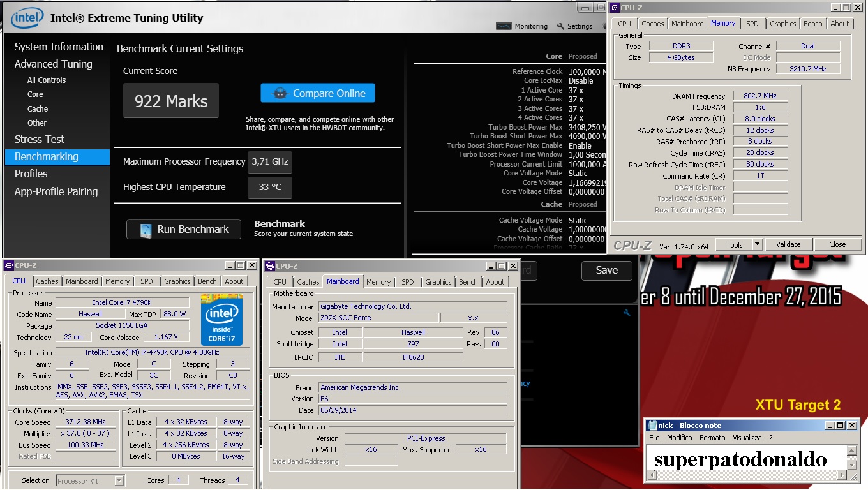Open System Information in XTU sidebar
This screenshot has width=868, height=490.
[x=59, y=47]
